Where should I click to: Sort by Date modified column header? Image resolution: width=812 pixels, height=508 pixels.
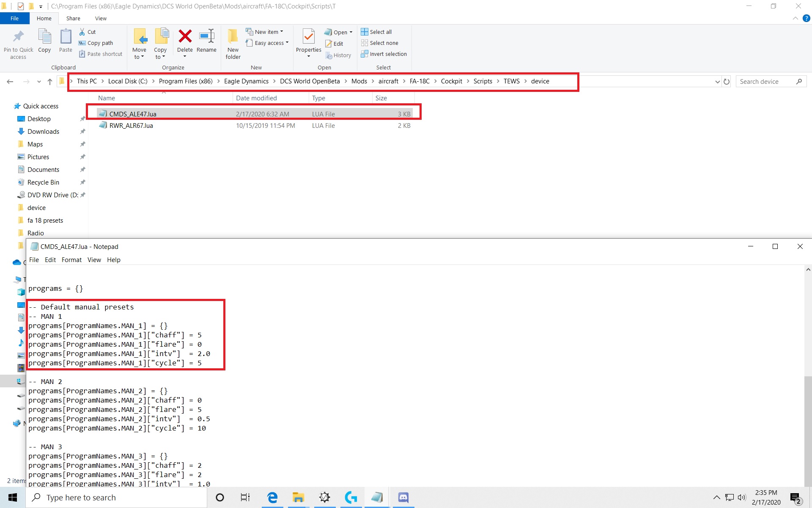coord(256,98)
